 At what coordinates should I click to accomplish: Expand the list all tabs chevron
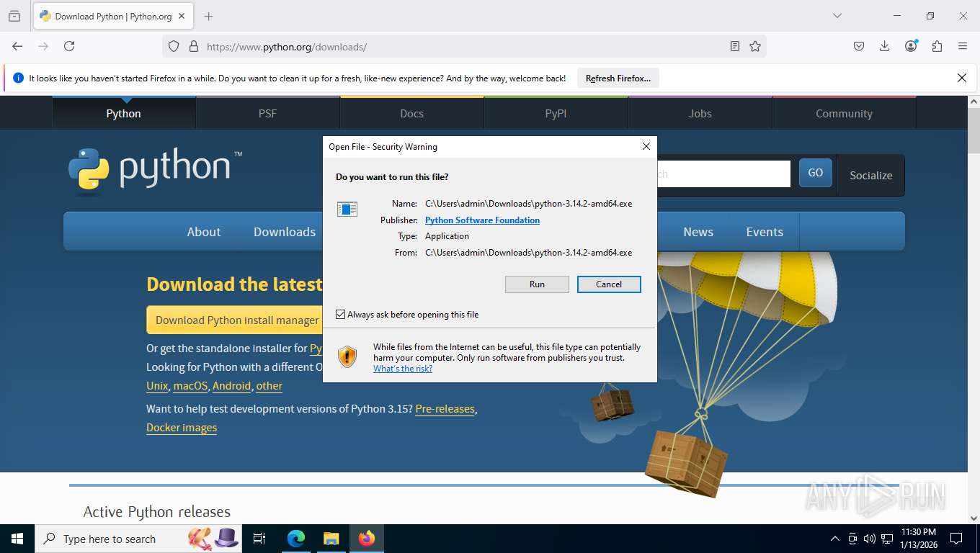coord(837,16)
